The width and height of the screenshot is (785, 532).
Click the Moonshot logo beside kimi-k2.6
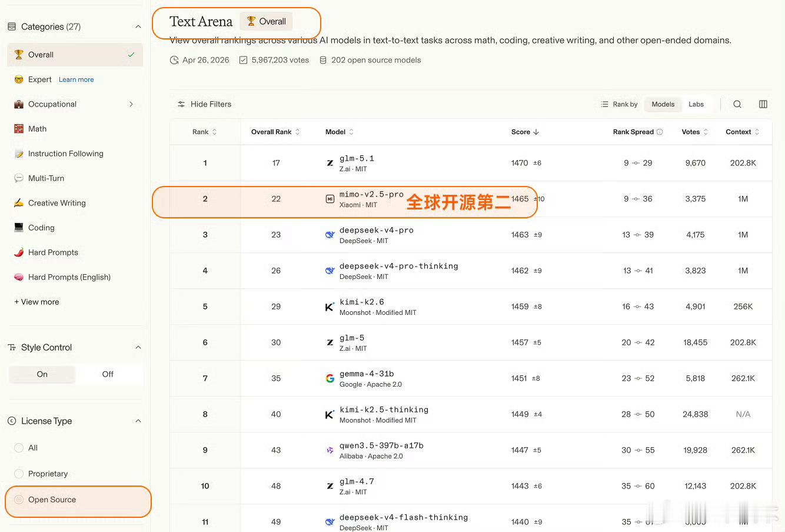330,307
